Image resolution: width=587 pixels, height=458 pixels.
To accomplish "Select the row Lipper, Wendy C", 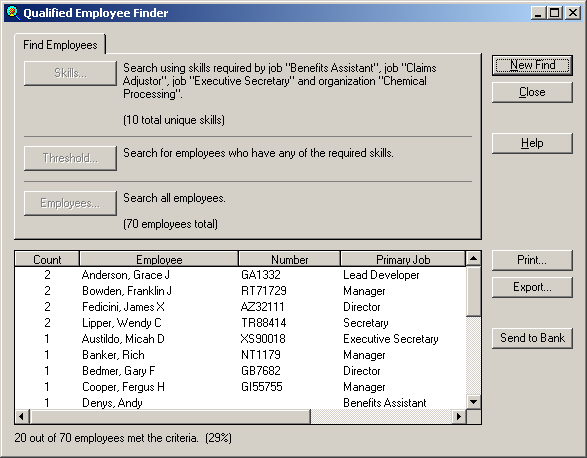I will click(x=240, y=323).
